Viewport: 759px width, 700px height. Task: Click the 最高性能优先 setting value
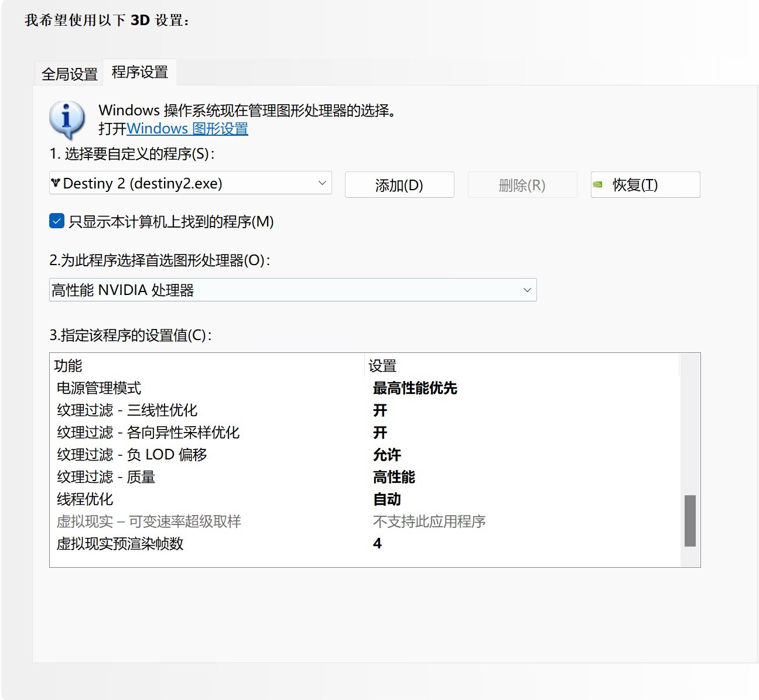pos(415,388)
